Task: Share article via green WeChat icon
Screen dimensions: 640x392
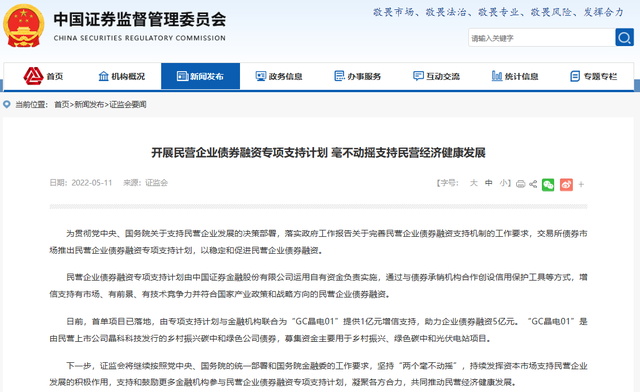Action: (x=548, y=185)
